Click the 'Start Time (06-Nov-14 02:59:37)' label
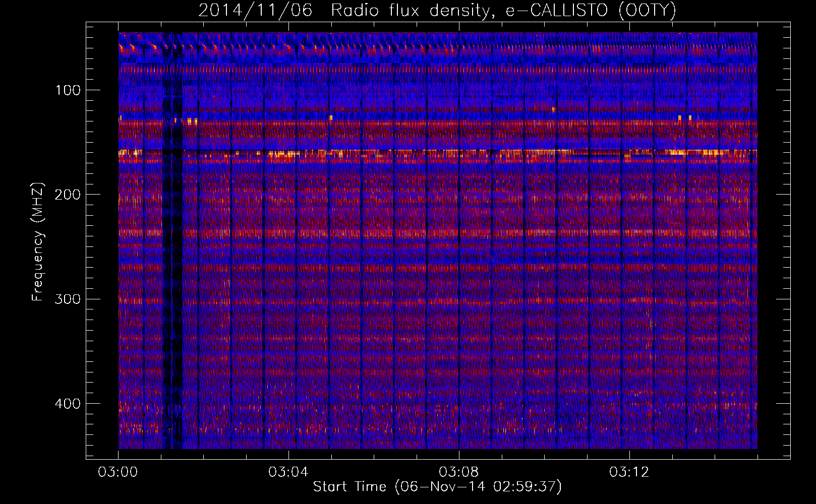Screen dimensions: 816x504 437,487
